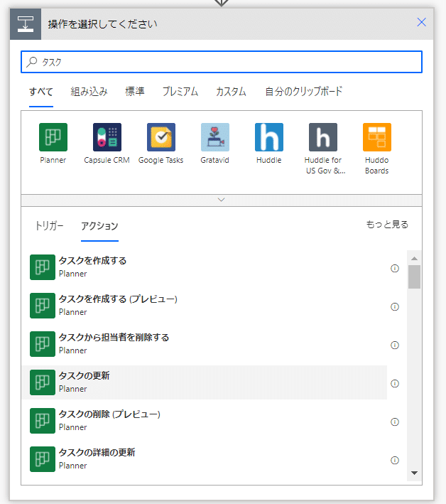Choose the タスクを作成する action
Image resolution: width=446 pixels, height=504 pixels.
point(205,267)
